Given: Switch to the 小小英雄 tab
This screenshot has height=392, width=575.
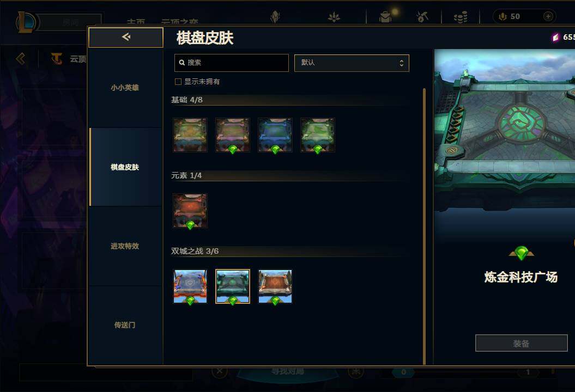Looking at the screenshot, I should 125,88.
